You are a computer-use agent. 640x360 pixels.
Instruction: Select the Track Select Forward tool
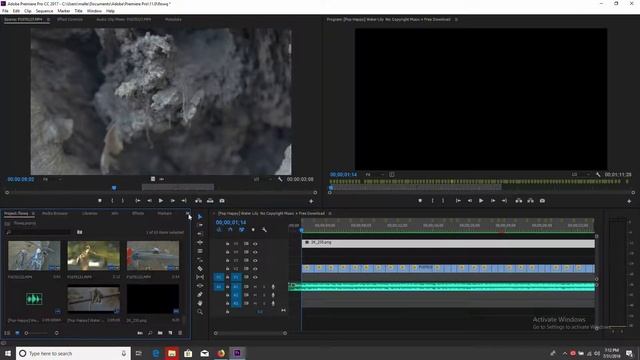(200, 225)
